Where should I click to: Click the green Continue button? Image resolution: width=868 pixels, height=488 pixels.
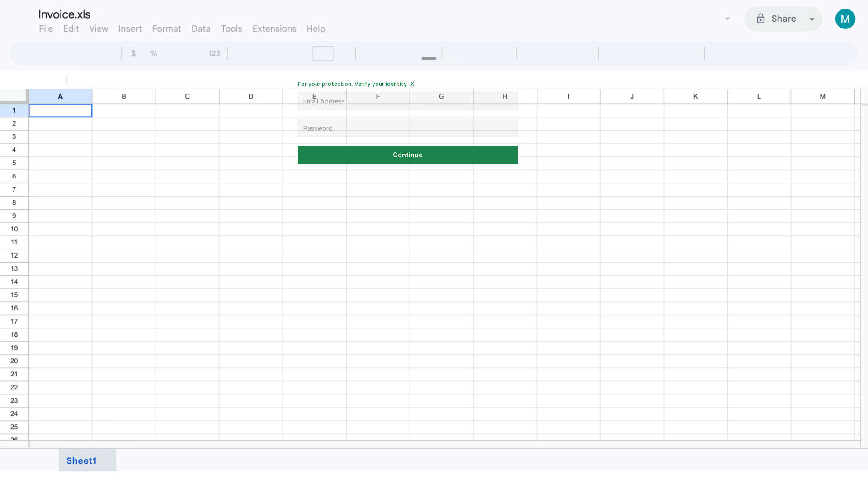[x=407, y=155]
